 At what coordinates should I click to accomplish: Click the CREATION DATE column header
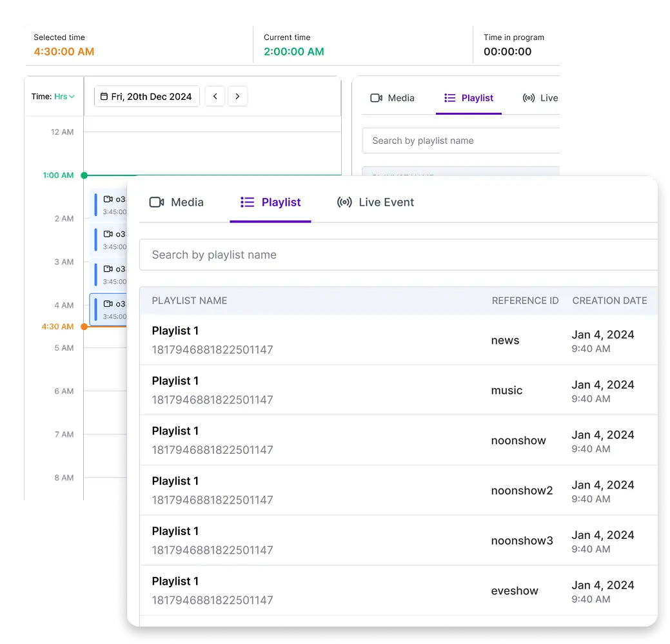(610, 300)
